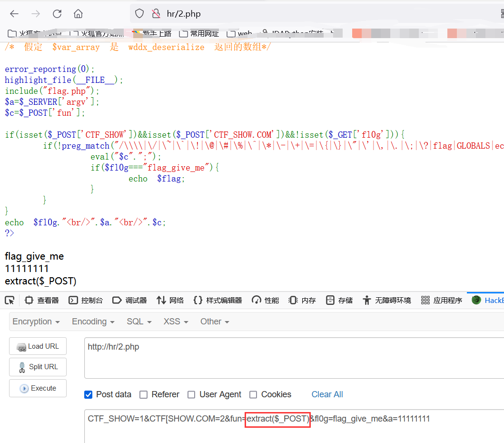This screenshot has width=504, height=443.
Task: Click the Split URL button
Action: [x=38, y=367]
